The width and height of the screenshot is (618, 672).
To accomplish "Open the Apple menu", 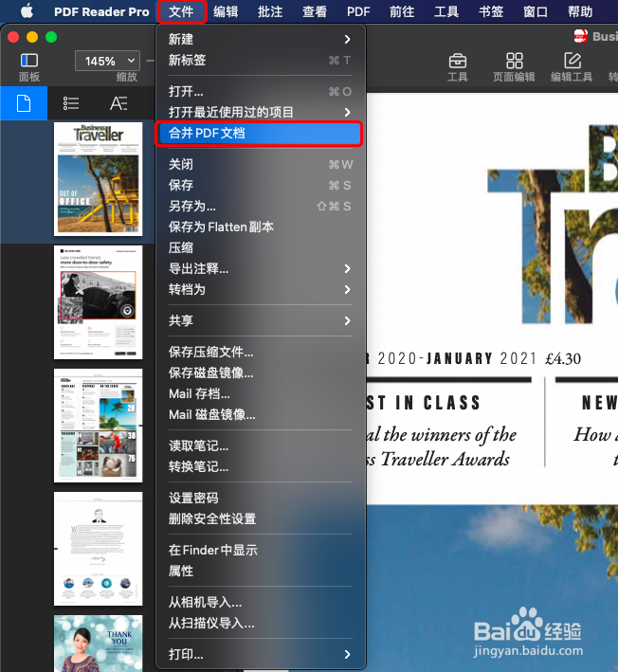I will (x=27, y=11).
